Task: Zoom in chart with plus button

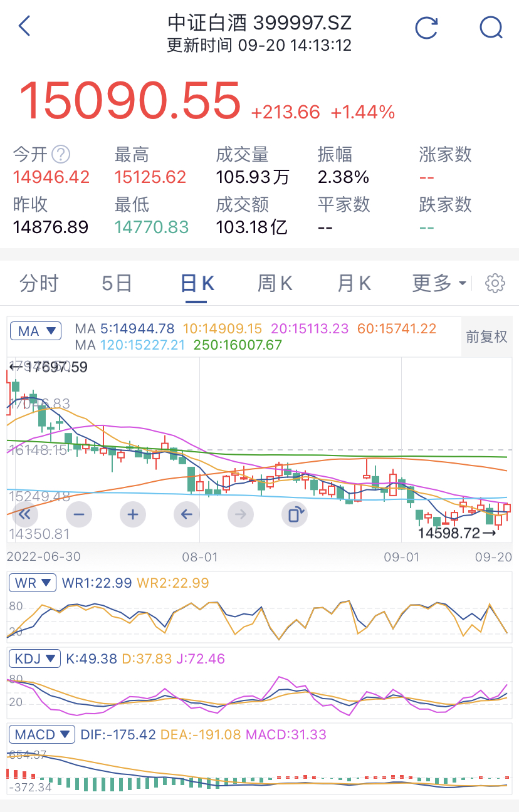Action: pyautogui.click(x=133, y=515)
